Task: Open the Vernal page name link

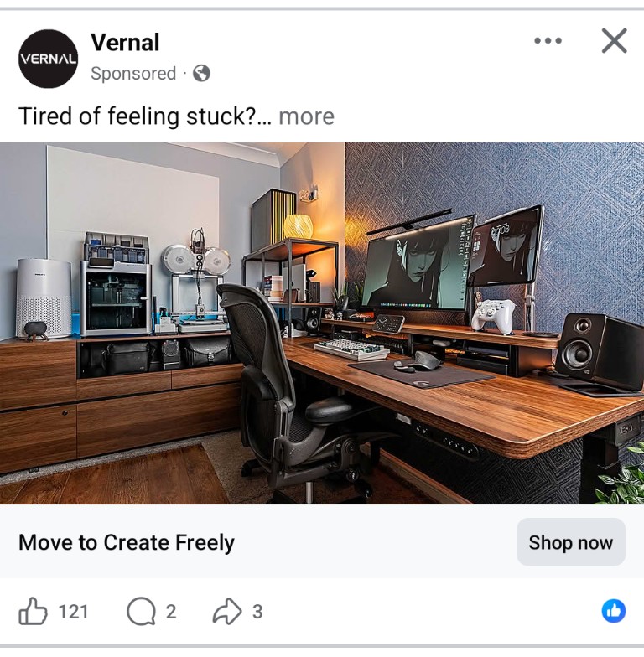Action: pyautogui.click(x=125, y=42)
